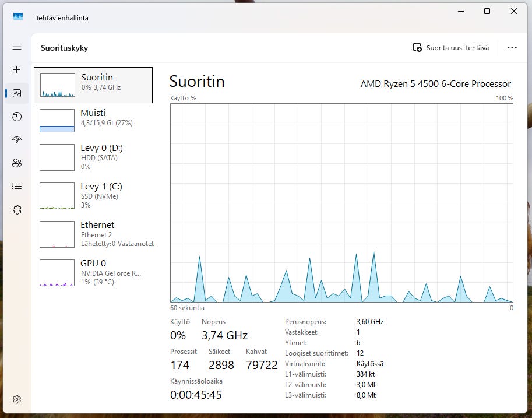Image resolution: width=532 pixels, height=418 pixels.
Task: Open Settings gear at bottom left
Action: [17, 399]
